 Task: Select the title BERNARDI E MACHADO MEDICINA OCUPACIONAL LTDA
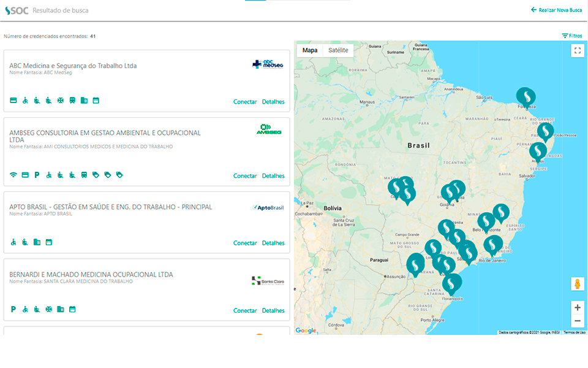[x=91, y=275]
